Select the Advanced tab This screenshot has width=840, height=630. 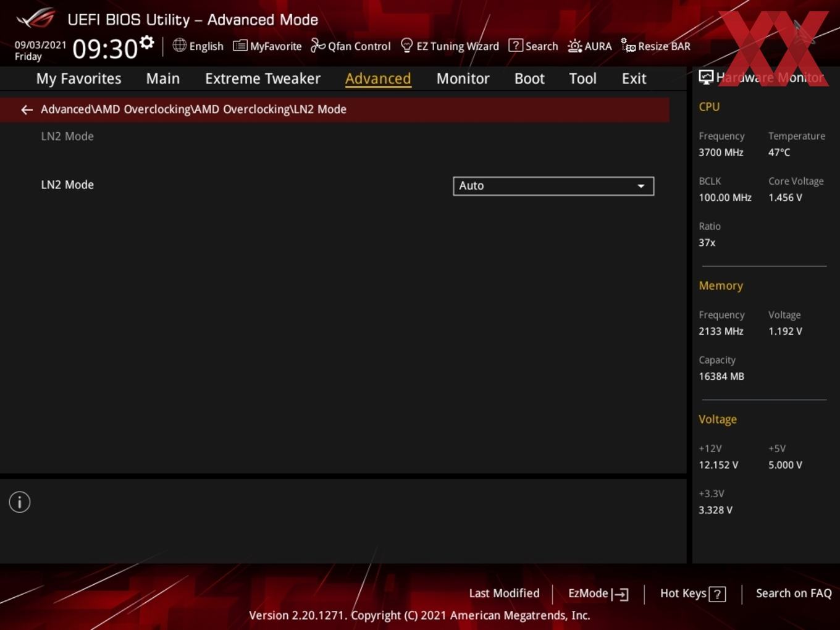coord(378,78)
